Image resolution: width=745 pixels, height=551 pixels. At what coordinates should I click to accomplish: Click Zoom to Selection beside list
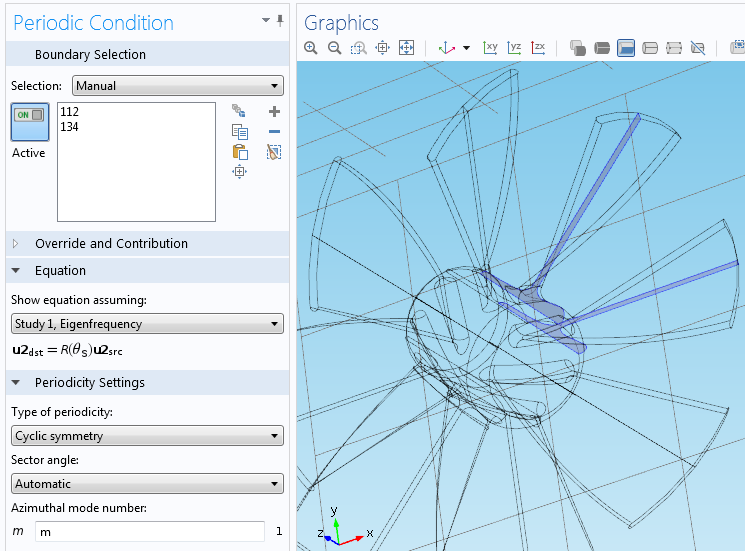tap(239, 171)
